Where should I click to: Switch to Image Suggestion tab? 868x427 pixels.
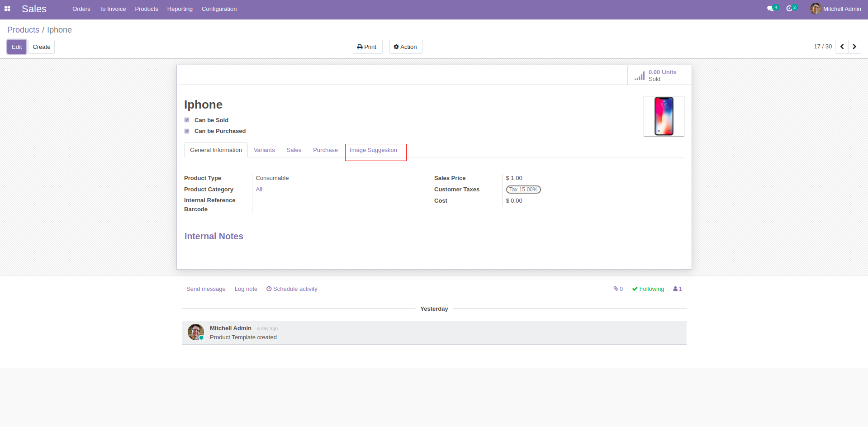[x=373, y=150]
